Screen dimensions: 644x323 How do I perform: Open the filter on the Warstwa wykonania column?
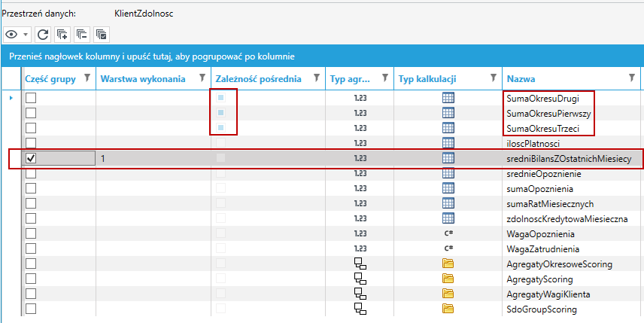(x=202, y=78)
